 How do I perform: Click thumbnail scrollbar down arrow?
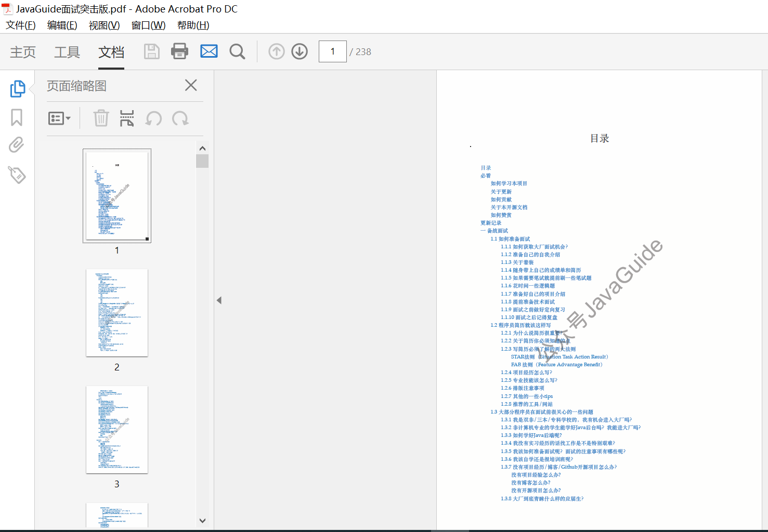[203, 521]
